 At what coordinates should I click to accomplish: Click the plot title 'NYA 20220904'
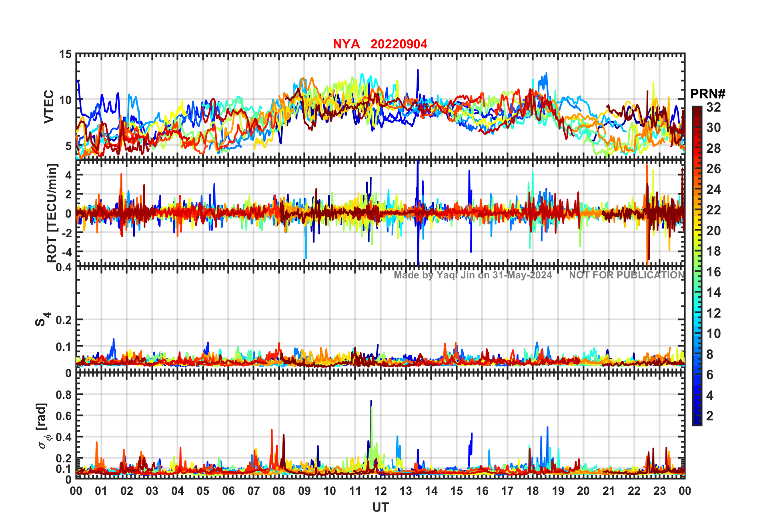click(380, 44)
